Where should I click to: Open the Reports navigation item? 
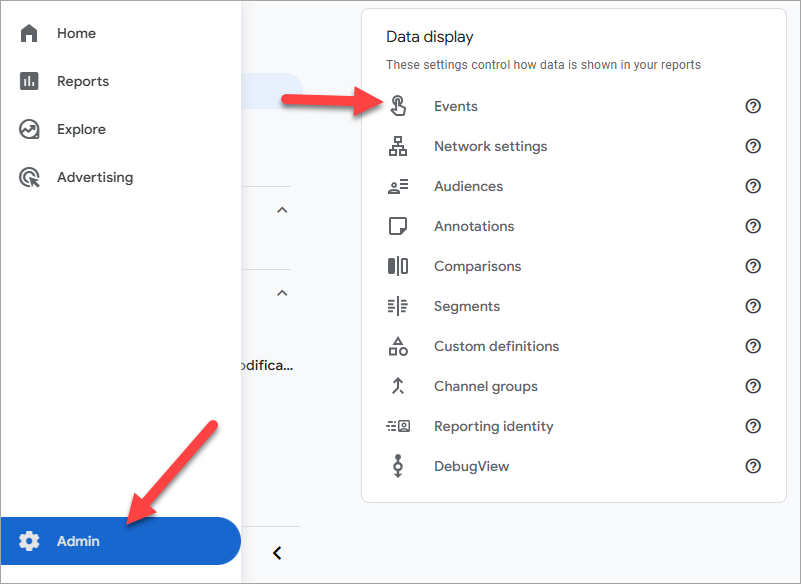pyautogui.click(x=83, y=81)
